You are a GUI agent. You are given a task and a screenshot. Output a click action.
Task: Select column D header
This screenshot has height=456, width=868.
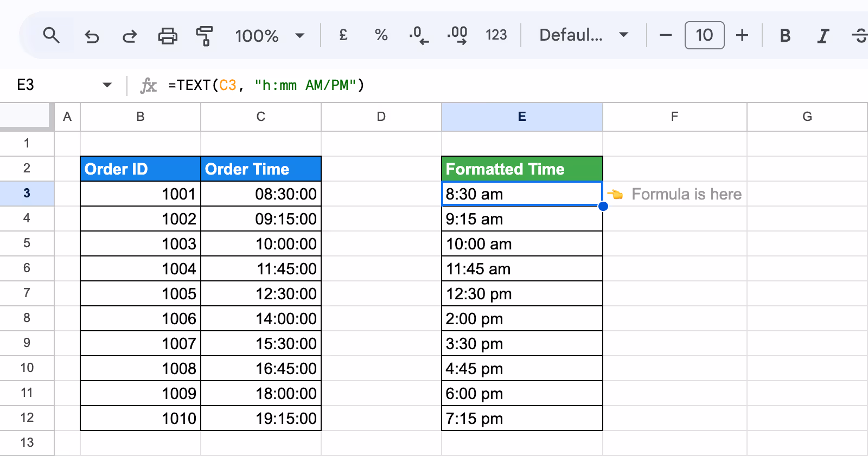click(381, 117)
